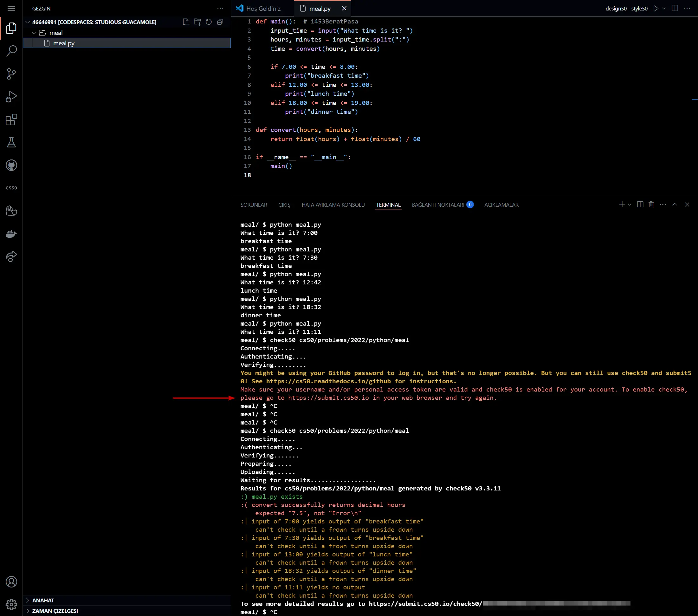Viewport: 698px width, 616px height.
Task: Open the run options dropdown arrow
Action: (663, 9)
